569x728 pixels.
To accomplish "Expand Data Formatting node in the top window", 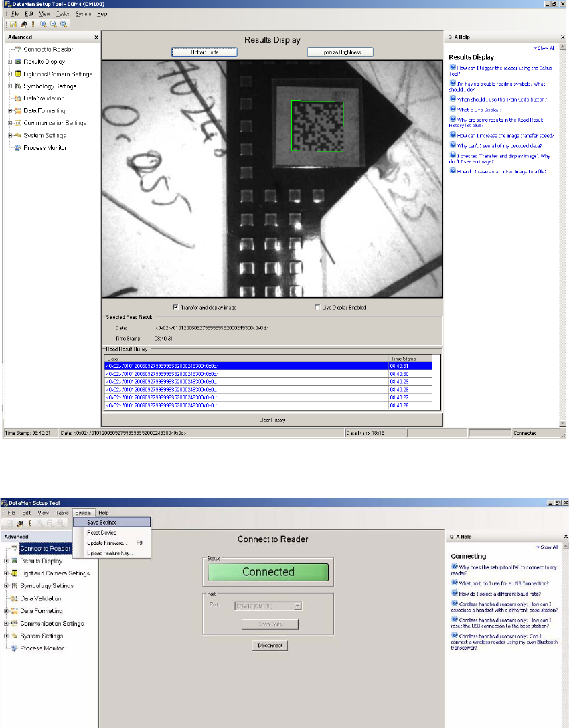I will [10, 111].
